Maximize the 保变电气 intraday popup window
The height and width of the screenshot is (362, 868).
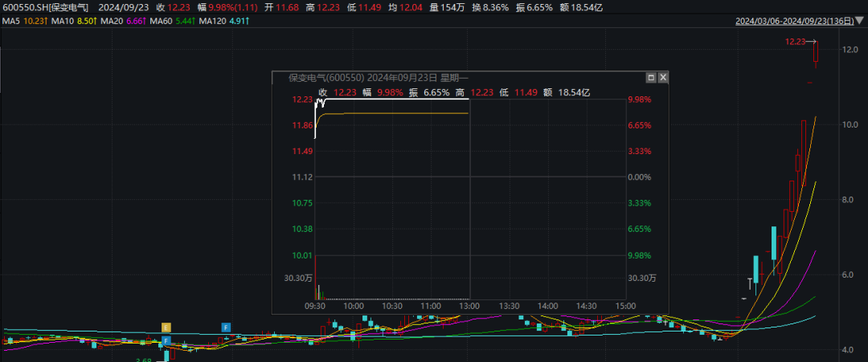[x=651, y=79]
